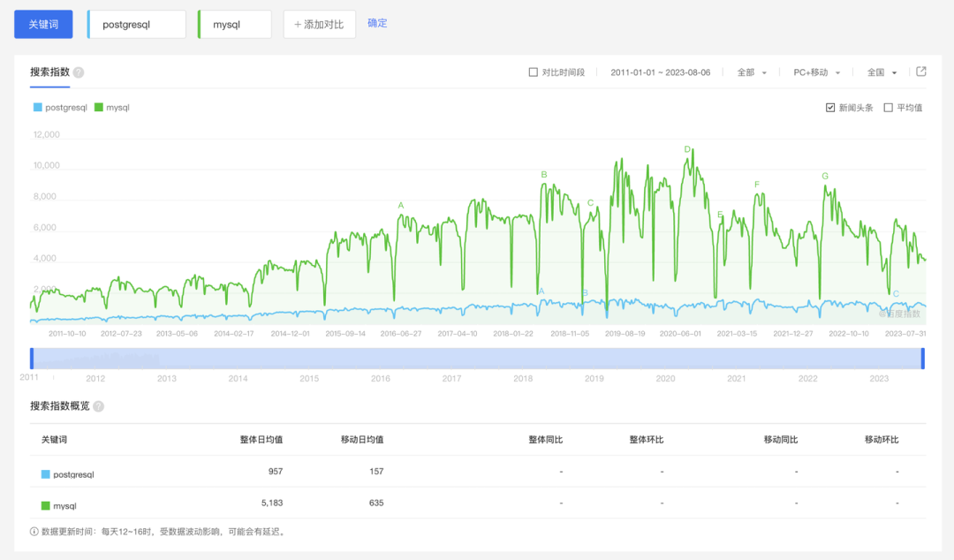
Task: Click the value 957 in postgresql row
Action: point(276,471)
